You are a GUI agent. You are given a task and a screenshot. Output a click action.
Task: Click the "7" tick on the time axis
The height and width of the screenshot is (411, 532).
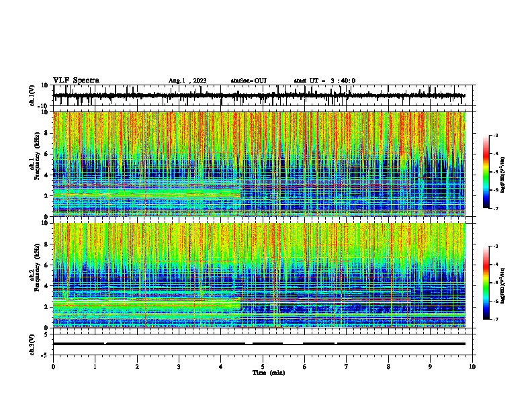(x=347, y=367)
